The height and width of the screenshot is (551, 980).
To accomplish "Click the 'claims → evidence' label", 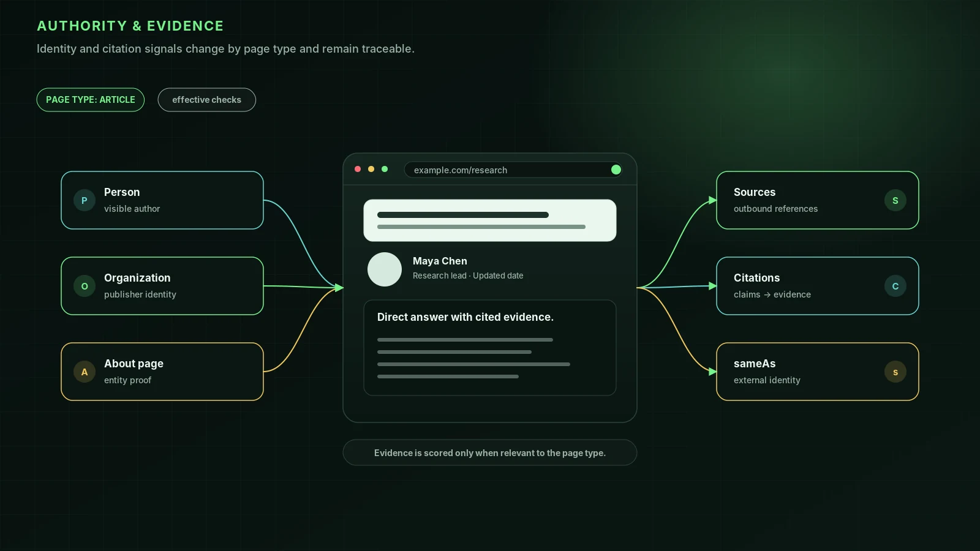I will (x=772, y=294).
